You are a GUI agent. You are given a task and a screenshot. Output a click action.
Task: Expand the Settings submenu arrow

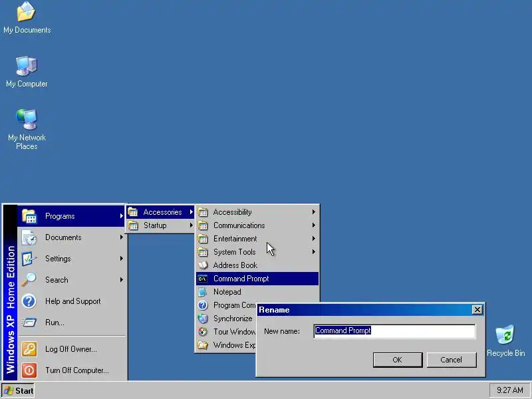click(x=122, y=259)
